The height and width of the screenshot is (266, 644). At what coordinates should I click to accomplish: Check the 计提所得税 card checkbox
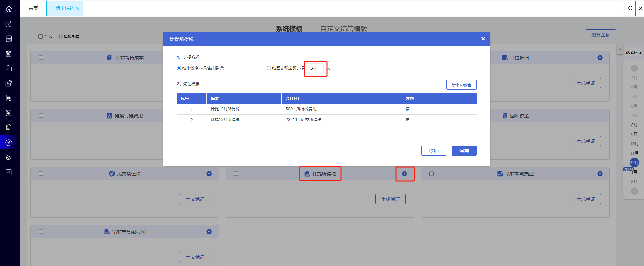[236, 174]
